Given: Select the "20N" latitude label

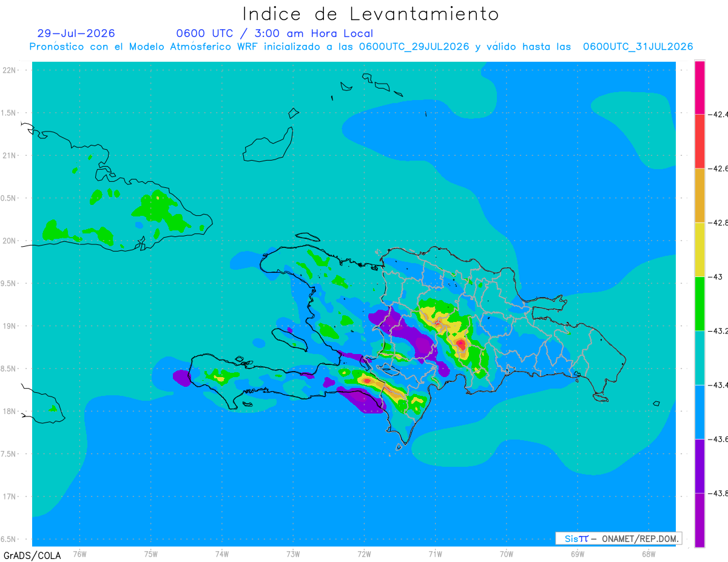Looking at the screenshot, I should [10, 241].
